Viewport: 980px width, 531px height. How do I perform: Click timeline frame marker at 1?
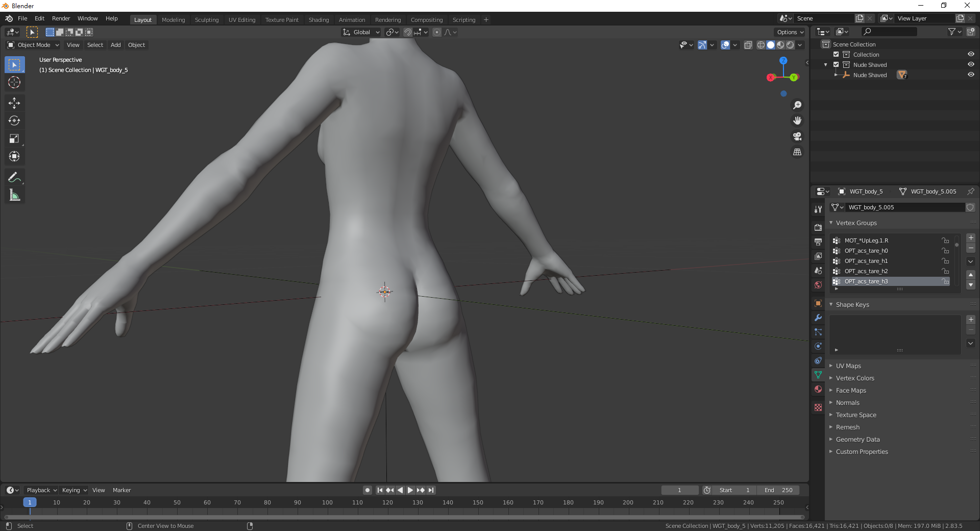[30, 502]
